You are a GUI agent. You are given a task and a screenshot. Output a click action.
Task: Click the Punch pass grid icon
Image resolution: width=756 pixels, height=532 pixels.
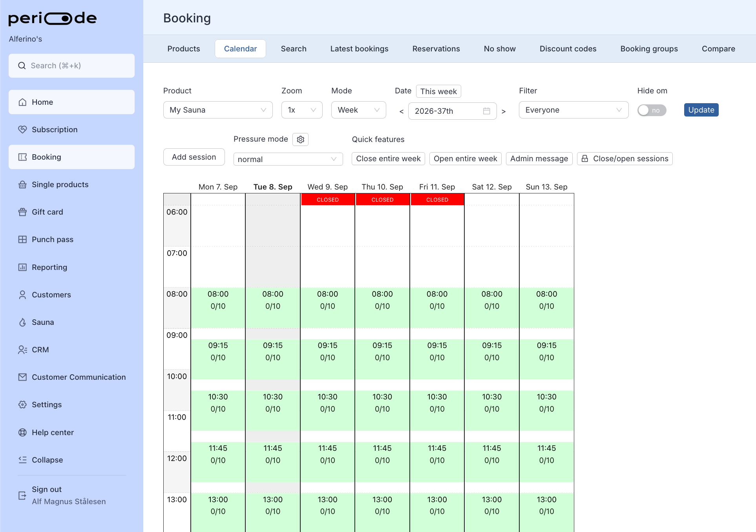pos(23,239)
